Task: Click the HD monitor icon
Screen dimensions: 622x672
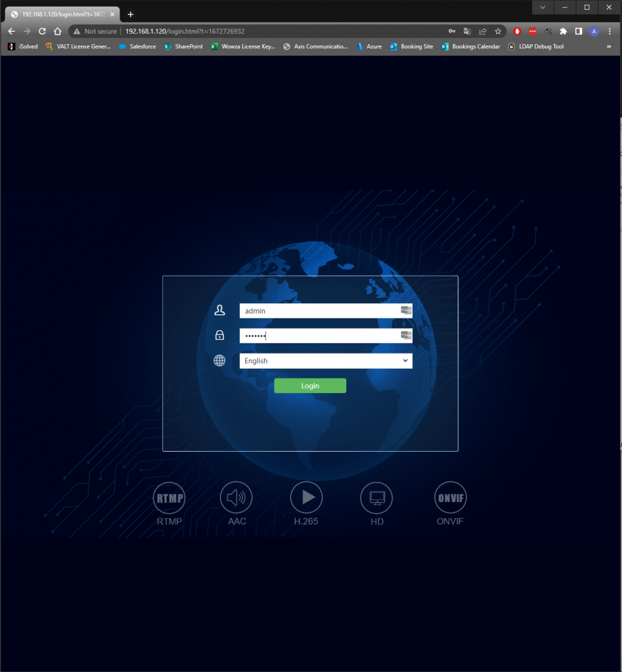Action: [x=377, y=497]
